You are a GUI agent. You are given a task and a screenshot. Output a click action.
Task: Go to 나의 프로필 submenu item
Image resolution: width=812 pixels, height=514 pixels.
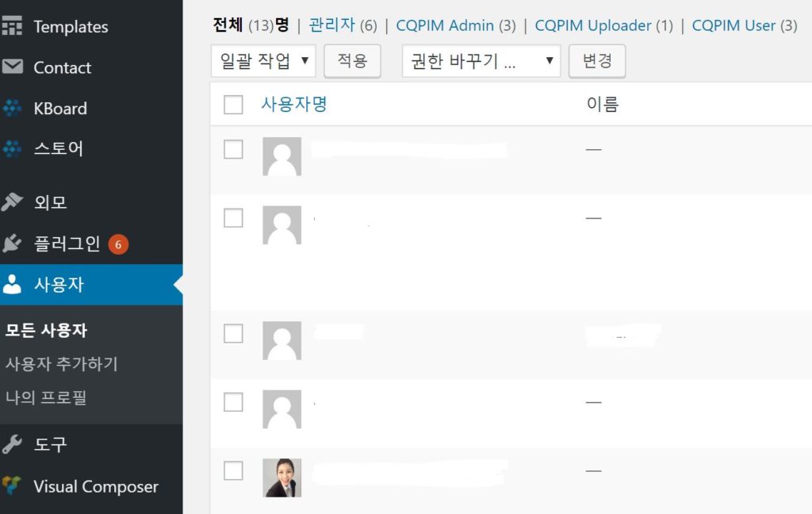46,397
